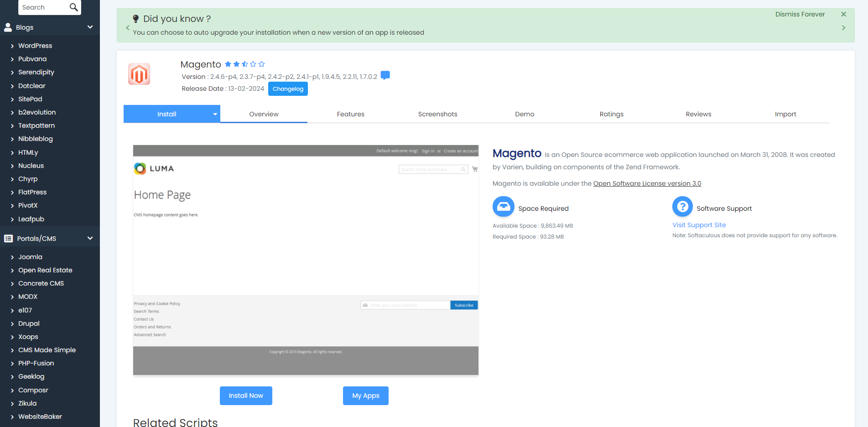Select SitePad in the sidebar

30,99
